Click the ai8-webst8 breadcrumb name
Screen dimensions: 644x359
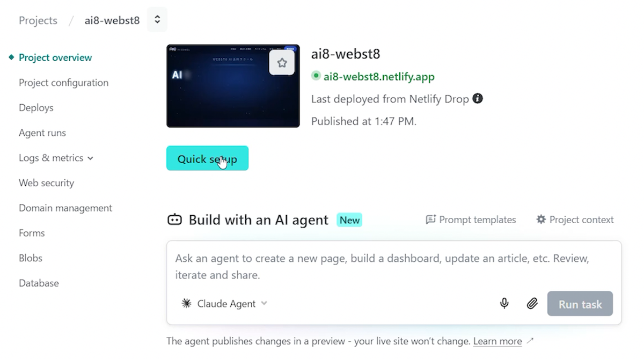click(x=112, y=20)
